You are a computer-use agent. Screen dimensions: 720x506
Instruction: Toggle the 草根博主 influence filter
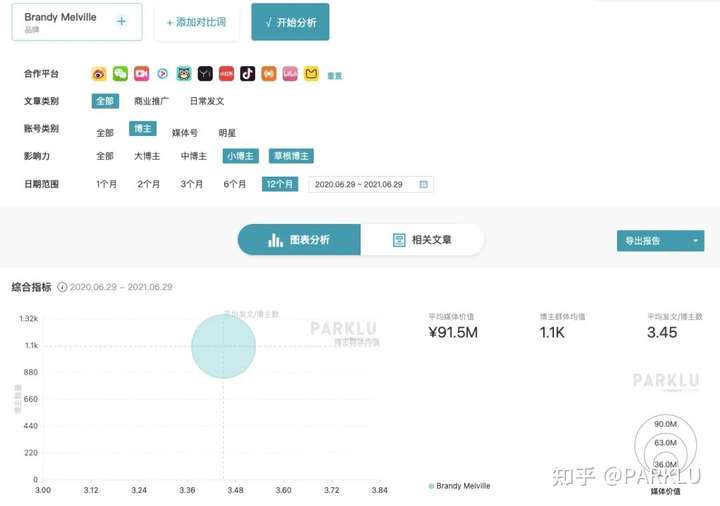pos(291,156)
